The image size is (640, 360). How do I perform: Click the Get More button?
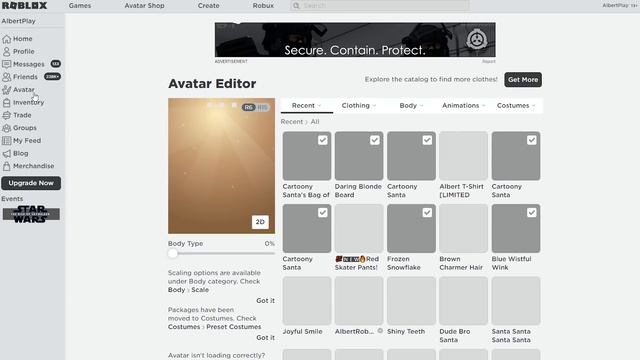pyautogui.click(x=523, y=80)
